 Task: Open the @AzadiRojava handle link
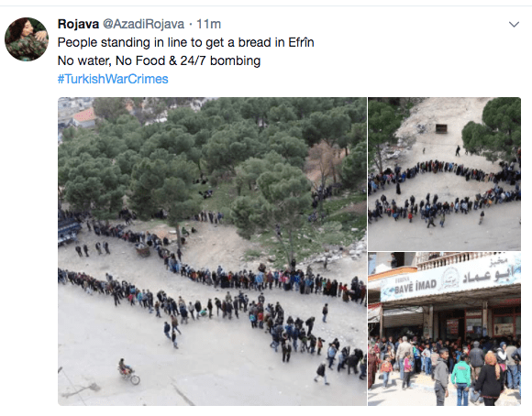point(143,24)
